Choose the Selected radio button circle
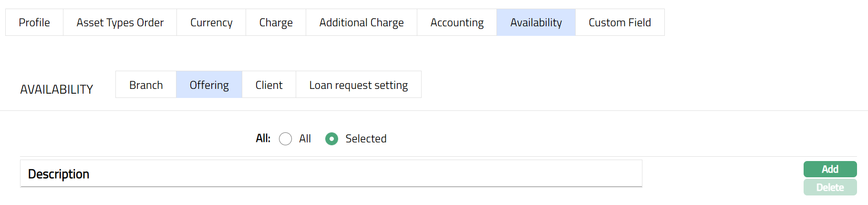The image size is (868, 205). [x=331, y=139]
